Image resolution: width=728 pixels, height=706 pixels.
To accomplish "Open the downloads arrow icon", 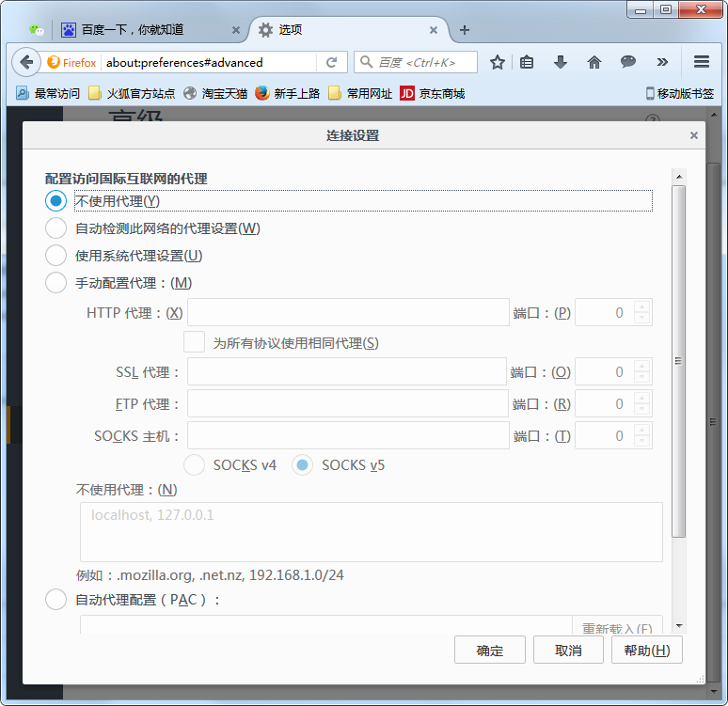I will coord(561,62).
